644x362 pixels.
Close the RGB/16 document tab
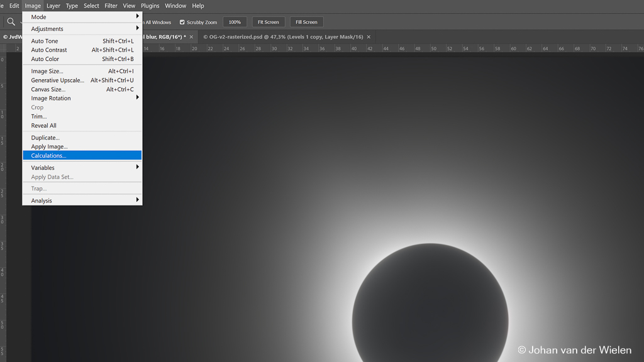coord(191,37)
